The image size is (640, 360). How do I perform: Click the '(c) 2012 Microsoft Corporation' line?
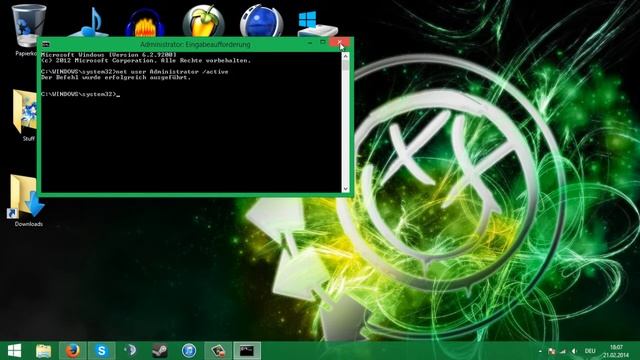point(146,60)
